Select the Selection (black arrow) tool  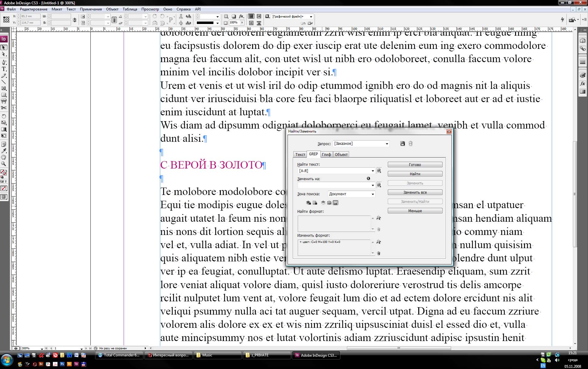pos(4,48)
